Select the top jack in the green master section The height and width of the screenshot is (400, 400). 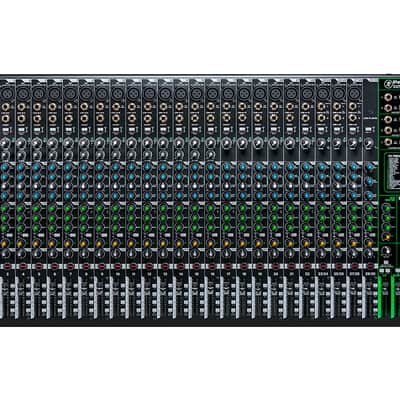pyautogui.click(x=387, y=97)
